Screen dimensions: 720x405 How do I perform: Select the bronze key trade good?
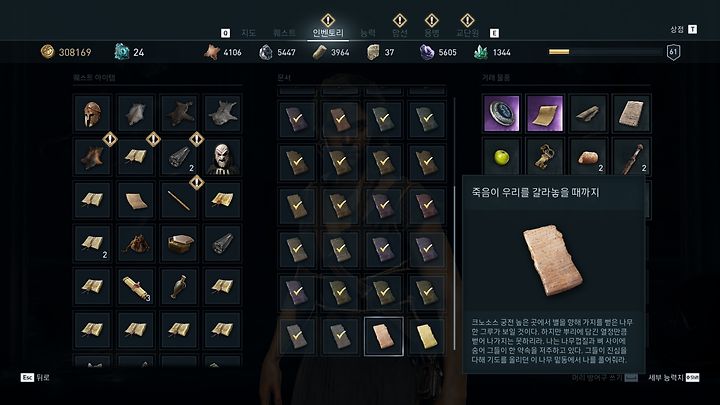coord(545,158)
